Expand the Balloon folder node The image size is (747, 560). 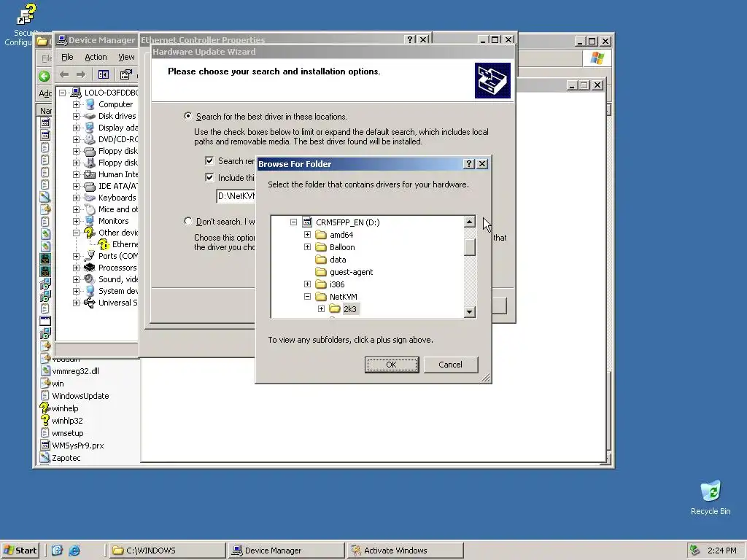pos(307,247)
